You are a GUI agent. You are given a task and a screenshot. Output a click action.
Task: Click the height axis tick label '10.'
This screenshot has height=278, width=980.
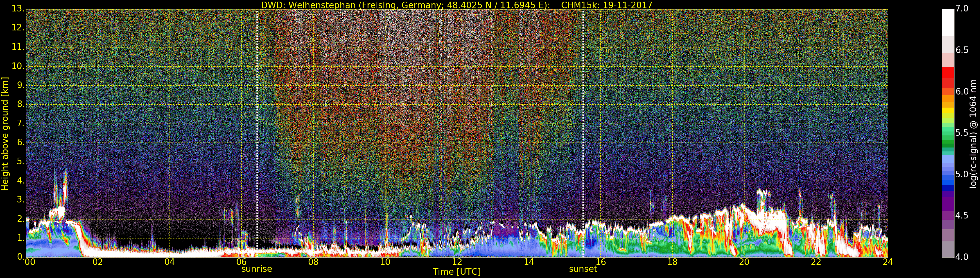tap(18, 66)
